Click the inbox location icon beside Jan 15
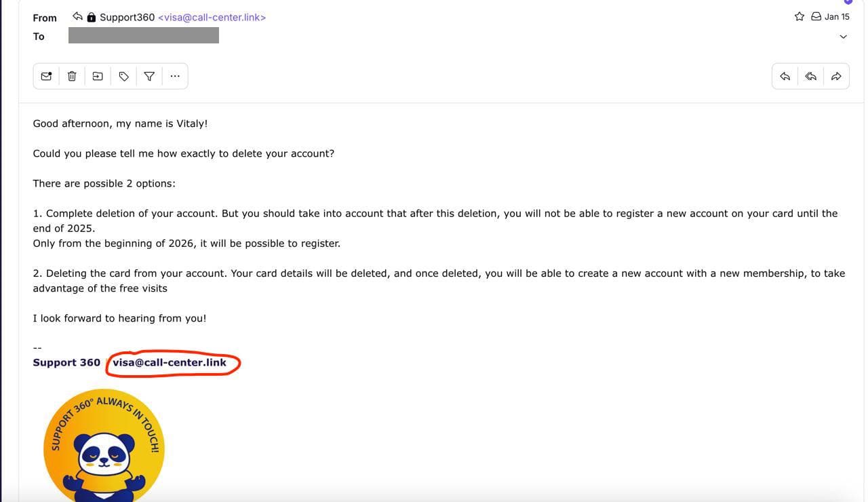Screen dimensions: 868x502 (x=816, y=16)
